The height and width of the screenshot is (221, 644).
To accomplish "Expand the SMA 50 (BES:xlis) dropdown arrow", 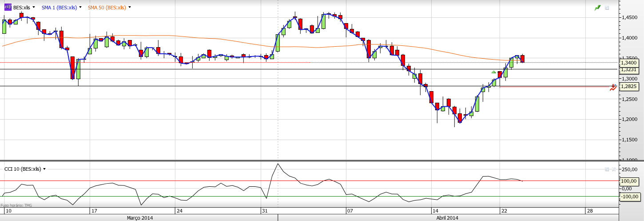I will pos(130,8).
